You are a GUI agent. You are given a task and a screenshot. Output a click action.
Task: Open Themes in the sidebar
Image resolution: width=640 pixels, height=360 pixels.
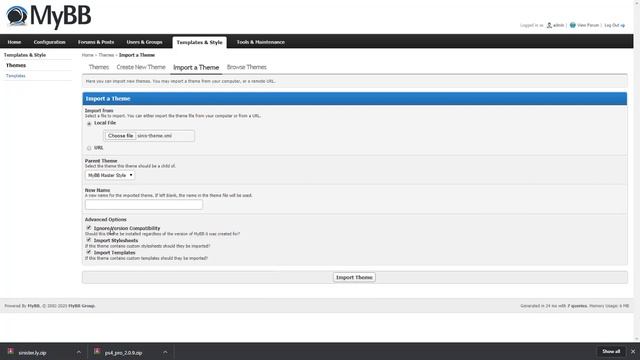(x=16, y=65)
